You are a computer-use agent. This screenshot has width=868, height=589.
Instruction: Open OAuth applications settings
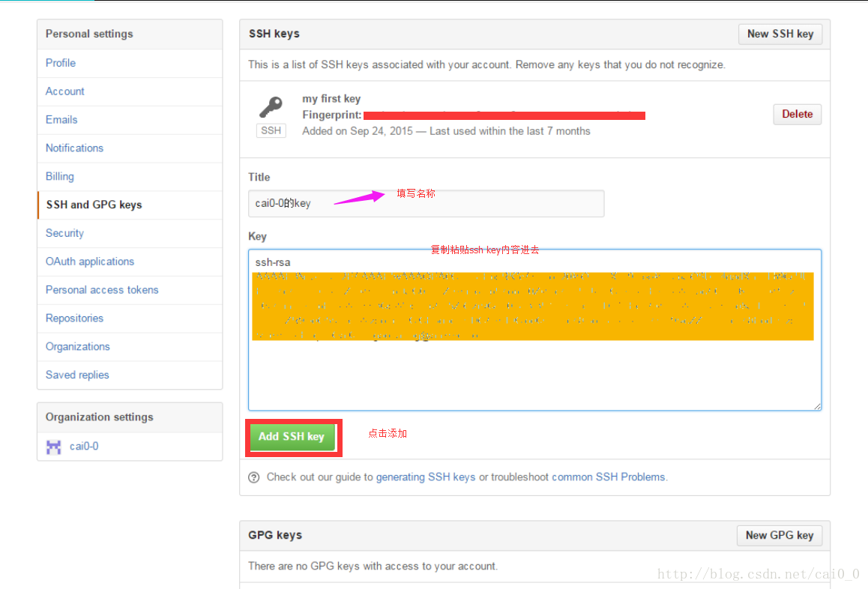click(x=90, y=262)
